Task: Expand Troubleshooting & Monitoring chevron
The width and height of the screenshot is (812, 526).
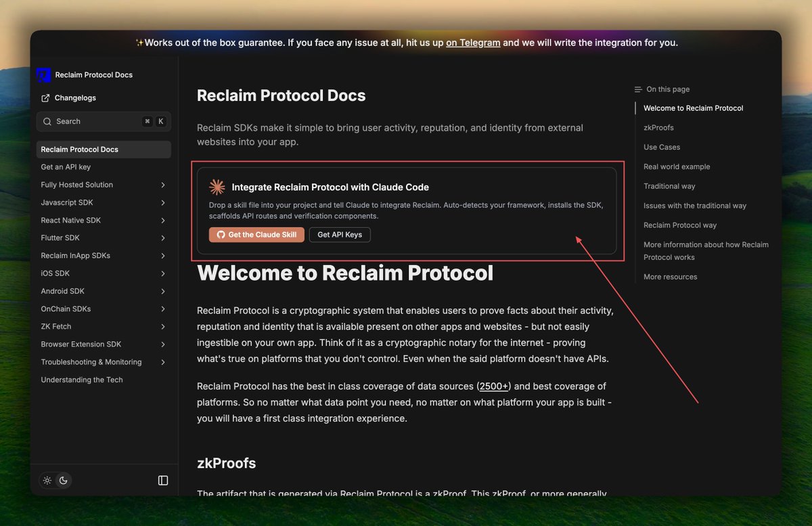Action: [163, 362]
